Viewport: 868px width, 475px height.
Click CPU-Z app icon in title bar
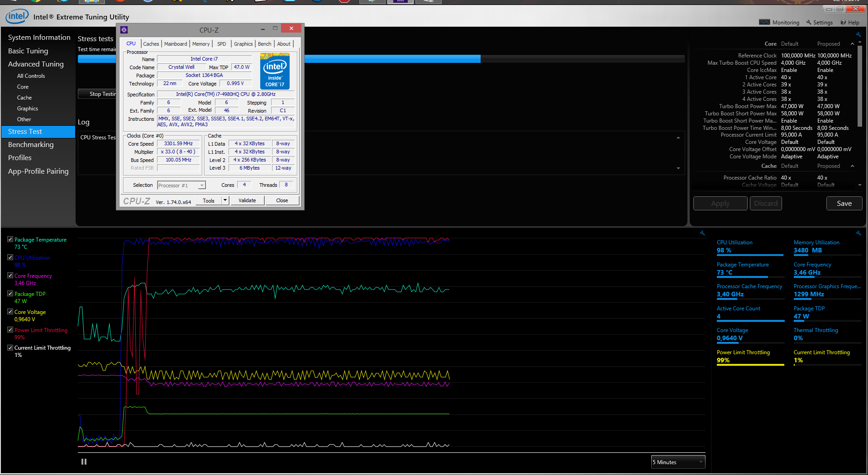pos(124,30)
